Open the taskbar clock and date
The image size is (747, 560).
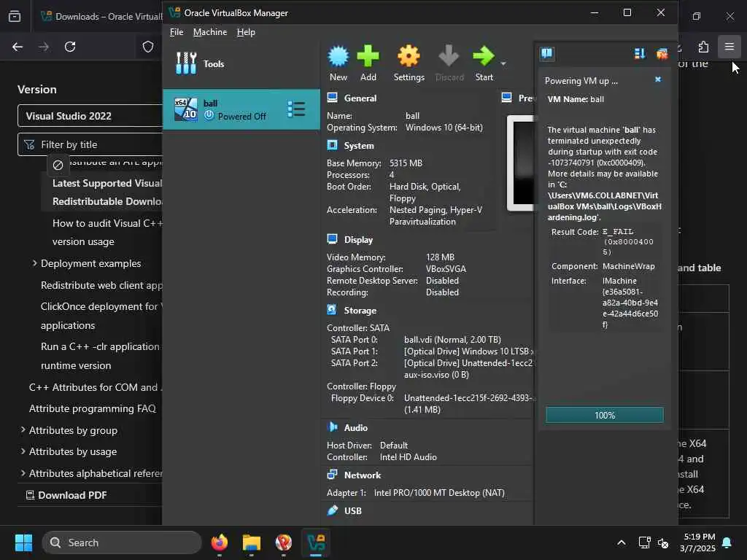[698, 542]
